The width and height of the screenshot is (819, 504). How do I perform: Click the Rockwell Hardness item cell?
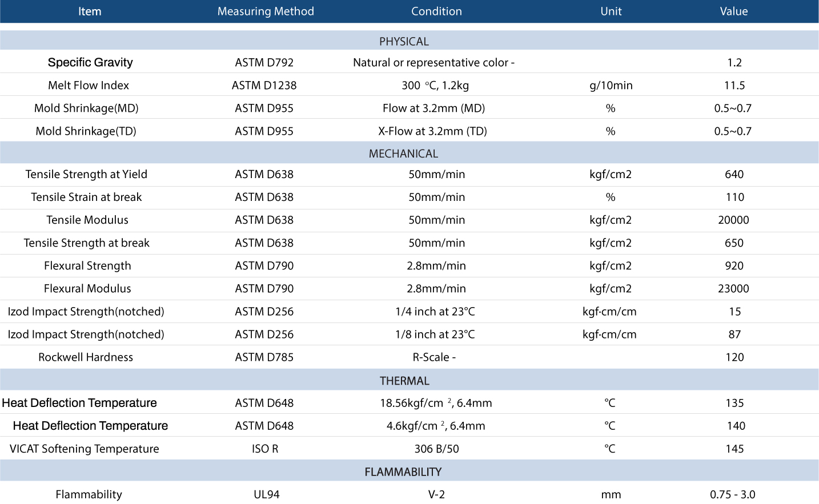86,357
